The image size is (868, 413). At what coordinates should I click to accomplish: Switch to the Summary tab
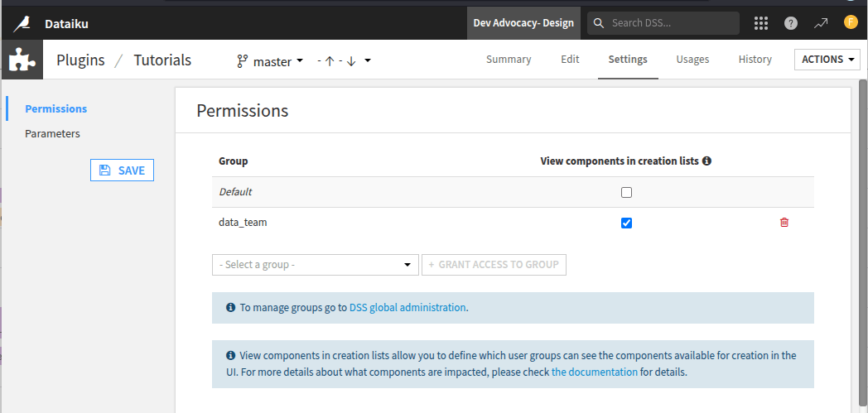(509, 59)
